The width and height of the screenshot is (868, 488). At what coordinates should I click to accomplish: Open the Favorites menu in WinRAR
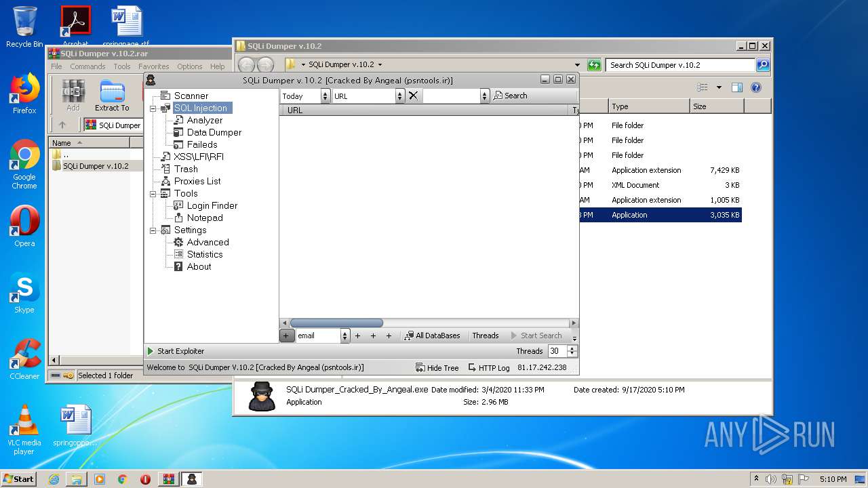(x=154, y=66)
